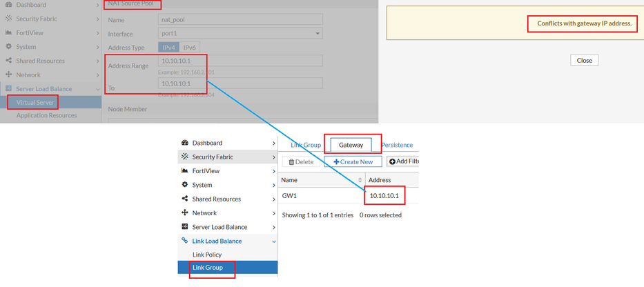Viewport: 644px width, 287px height.
Task: Click the Shared Resources label in the lower sidebar
Action: (x=217, y=199)
